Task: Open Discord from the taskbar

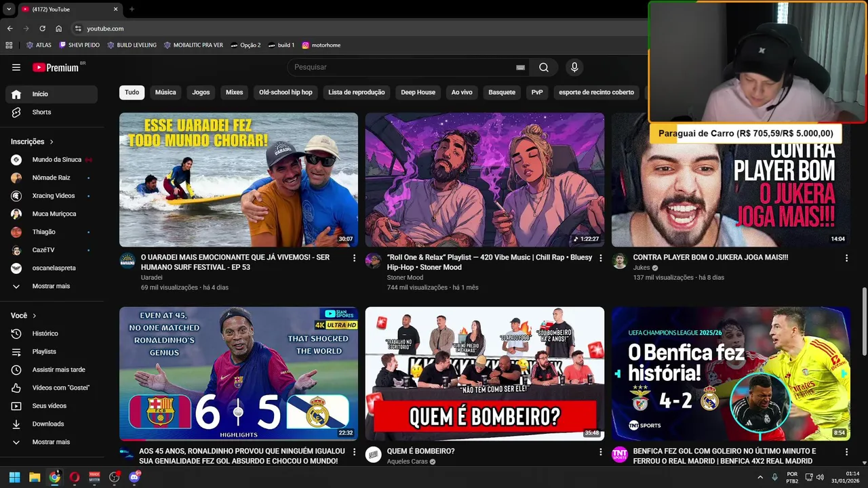Action: coord(134,477)
